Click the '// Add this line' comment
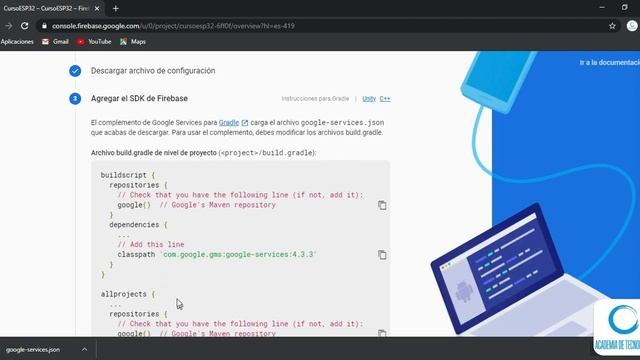Viewport: 640px width, 360px height. click(x=151, y=244)
